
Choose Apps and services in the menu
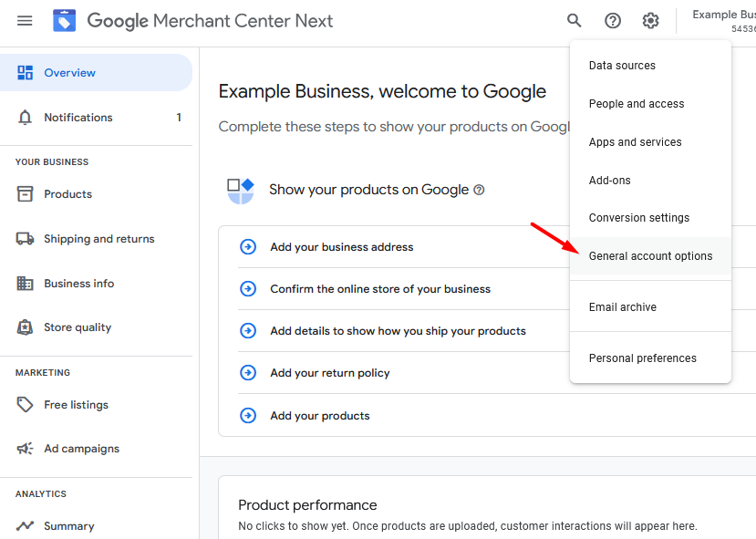coord(650,141)
